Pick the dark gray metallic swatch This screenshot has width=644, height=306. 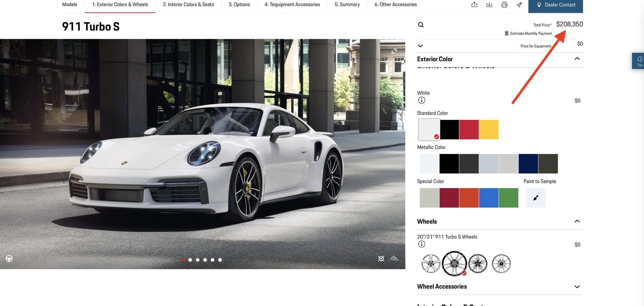tap(469, 164)
